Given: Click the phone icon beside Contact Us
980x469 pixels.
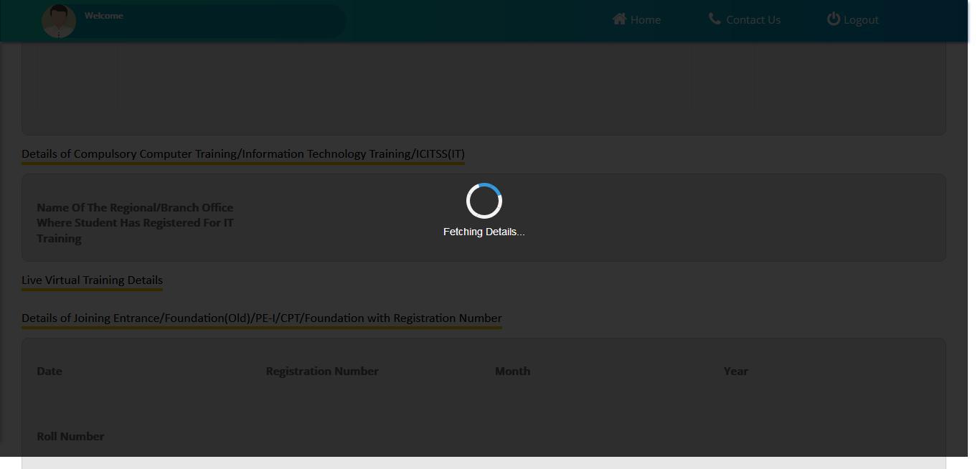Looking at the screenshot, I should [715, 19].
